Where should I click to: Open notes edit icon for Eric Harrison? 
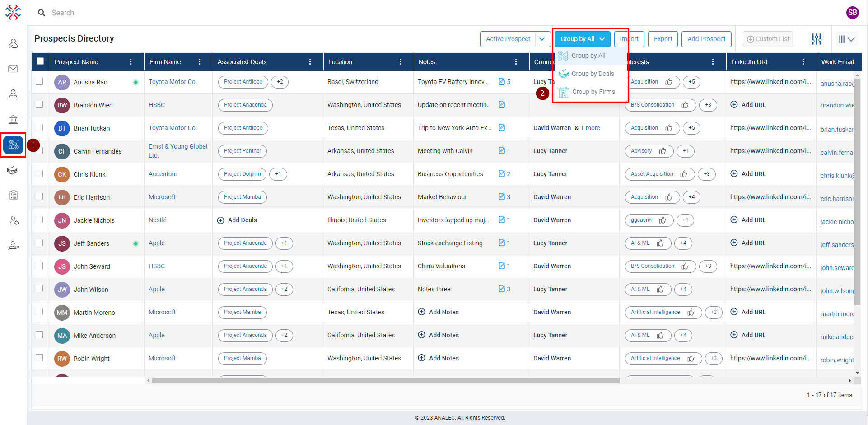(501, 197)
